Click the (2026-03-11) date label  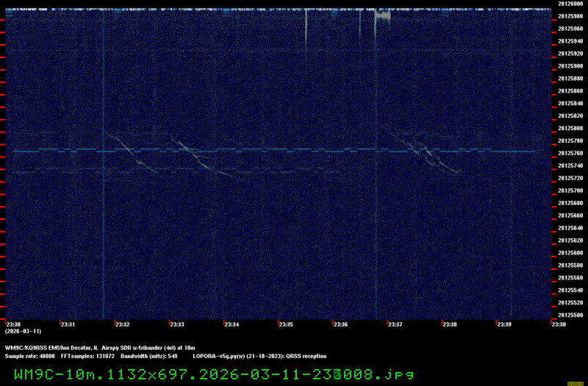coord(24,332)
